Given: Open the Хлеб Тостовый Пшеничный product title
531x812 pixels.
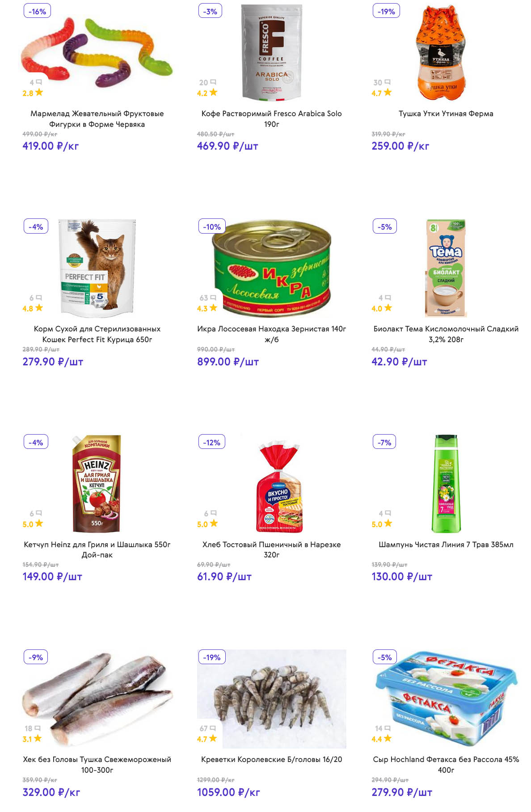Looking at the screenshot, I should 271,549.
